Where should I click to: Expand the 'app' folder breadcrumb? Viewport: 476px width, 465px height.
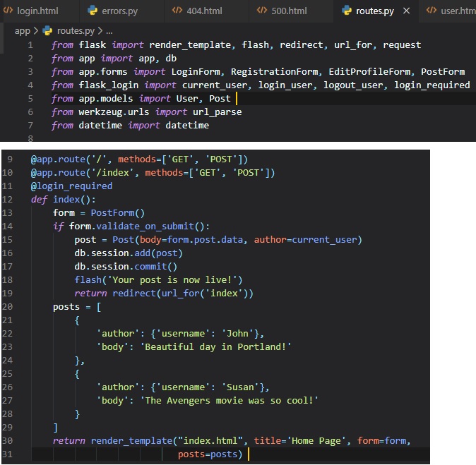tap(23, 31)
